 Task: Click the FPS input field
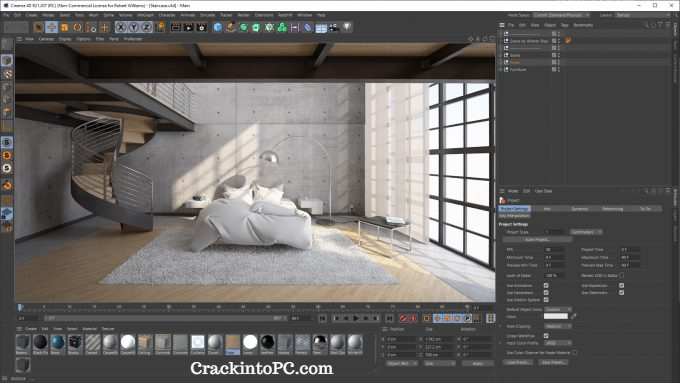pyautogui.click(x=554, y=250)
